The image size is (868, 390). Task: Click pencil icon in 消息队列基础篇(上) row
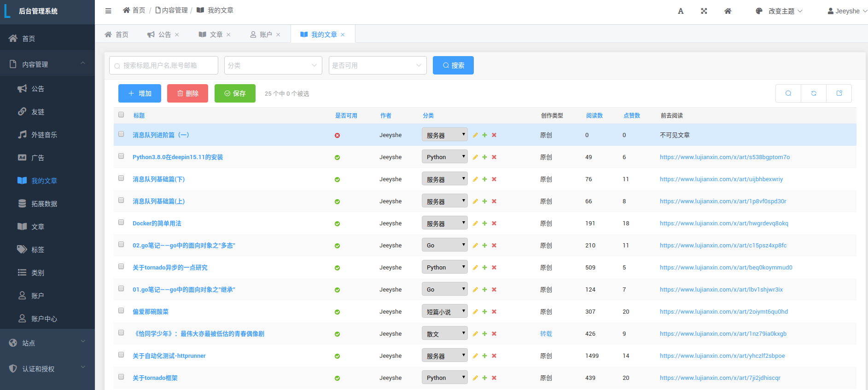(475, 201)
